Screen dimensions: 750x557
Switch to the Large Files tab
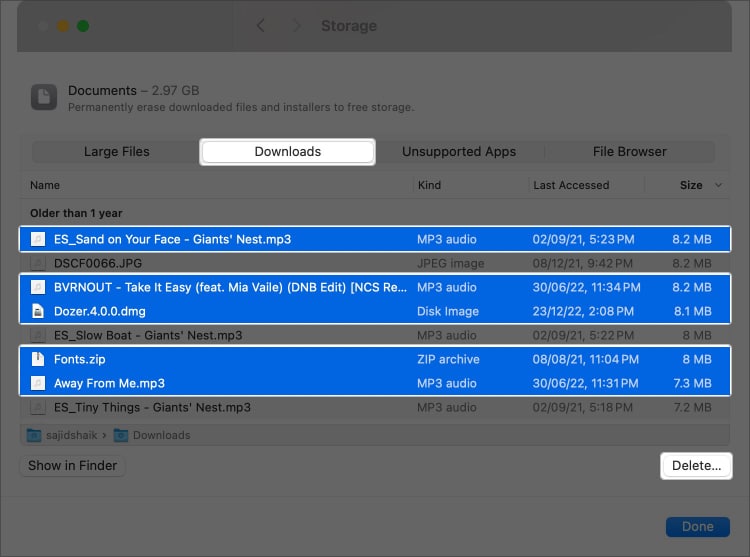tap(116, 152)
